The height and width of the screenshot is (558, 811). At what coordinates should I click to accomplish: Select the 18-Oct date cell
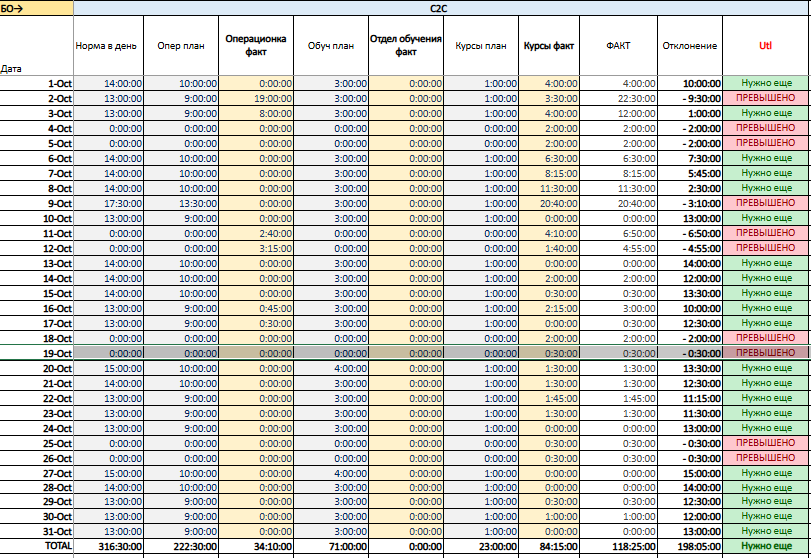(37, 338)
